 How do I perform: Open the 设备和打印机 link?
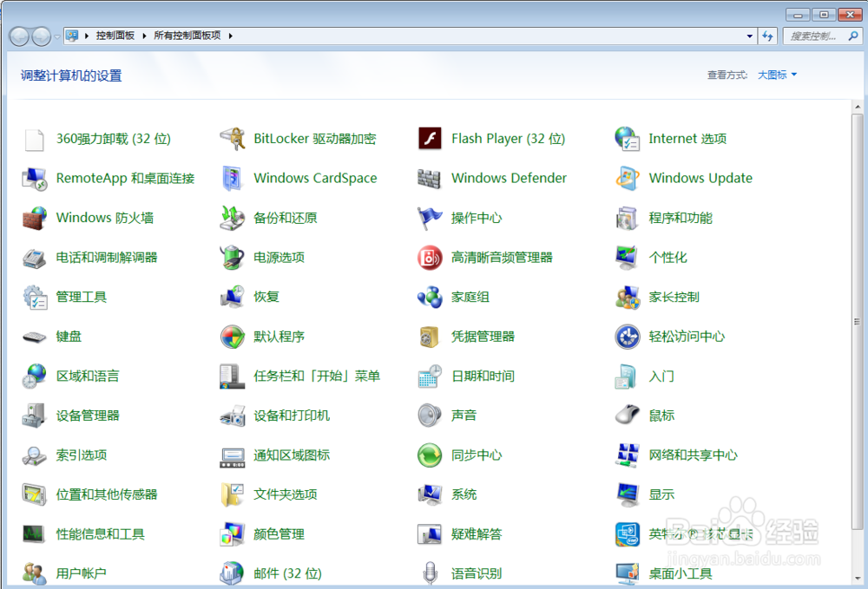[292, 416]
